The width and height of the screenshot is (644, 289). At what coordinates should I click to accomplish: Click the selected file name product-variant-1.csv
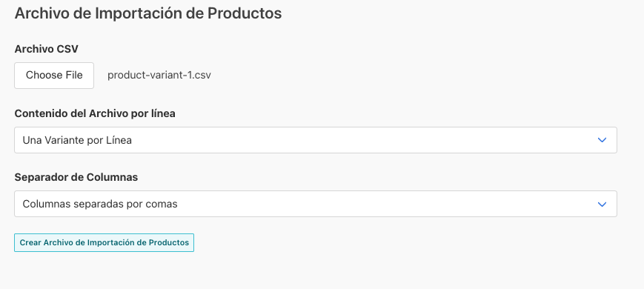point(159,76)
